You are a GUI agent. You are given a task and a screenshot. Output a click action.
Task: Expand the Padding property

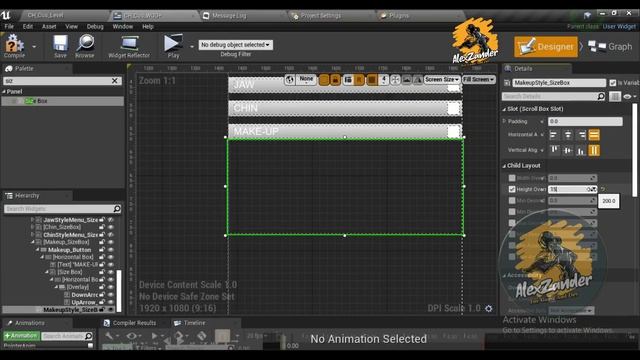(x=504, y=121)
